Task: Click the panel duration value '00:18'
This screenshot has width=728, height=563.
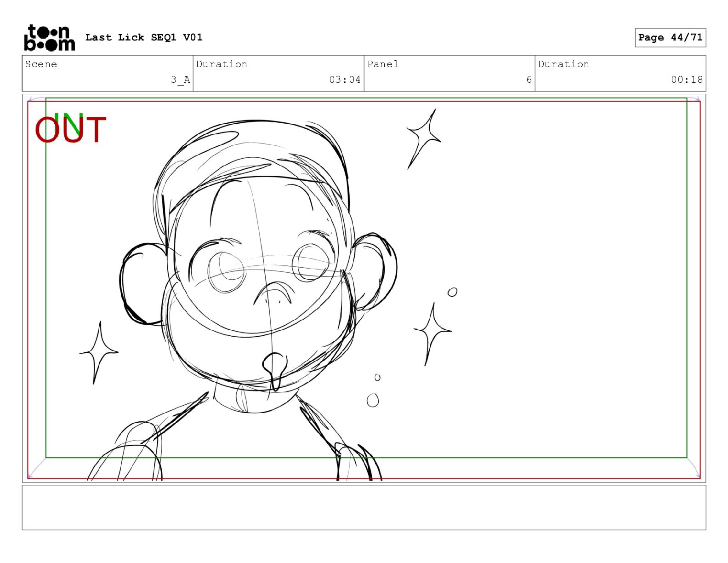Action: (x=687, y=80)
